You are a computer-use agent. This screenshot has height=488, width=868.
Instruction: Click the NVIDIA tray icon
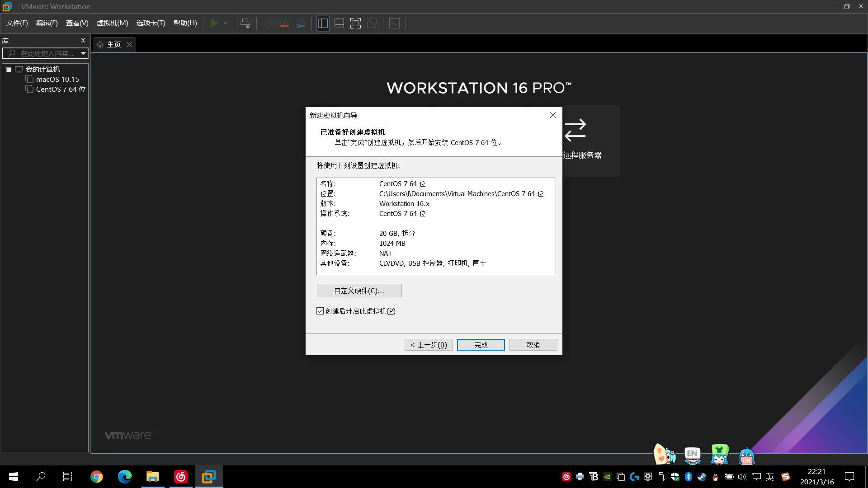(x=607, y=477)
